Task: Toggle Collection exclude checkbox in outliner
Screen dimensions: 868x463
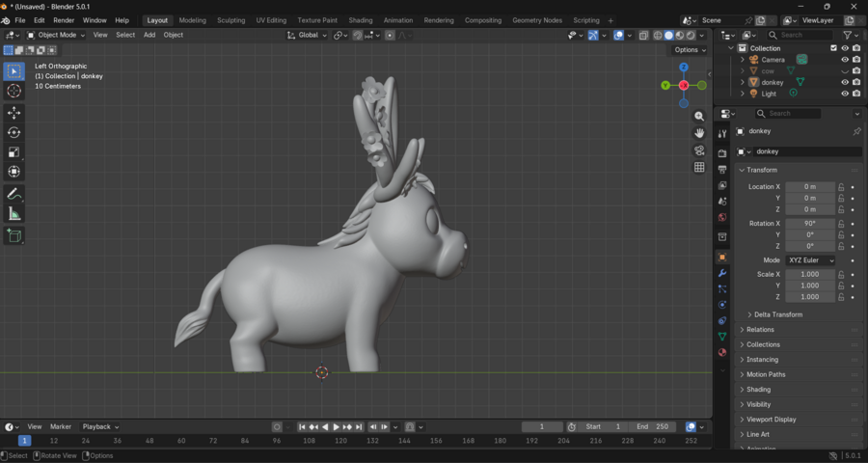Action: (833, 48)
